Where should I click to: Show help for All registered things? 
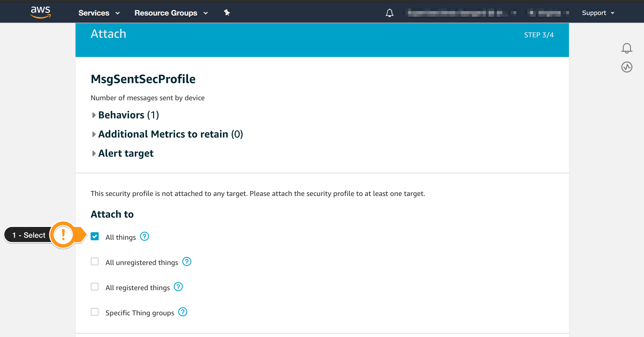(178, 287)
